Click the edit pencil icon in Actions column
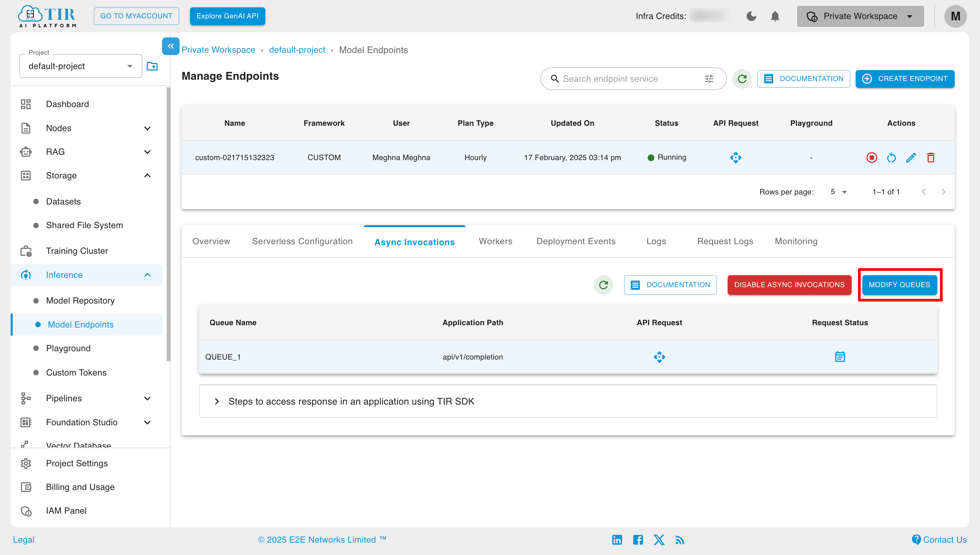This screenshot has width=980, height=555. (x=911, y=158)
